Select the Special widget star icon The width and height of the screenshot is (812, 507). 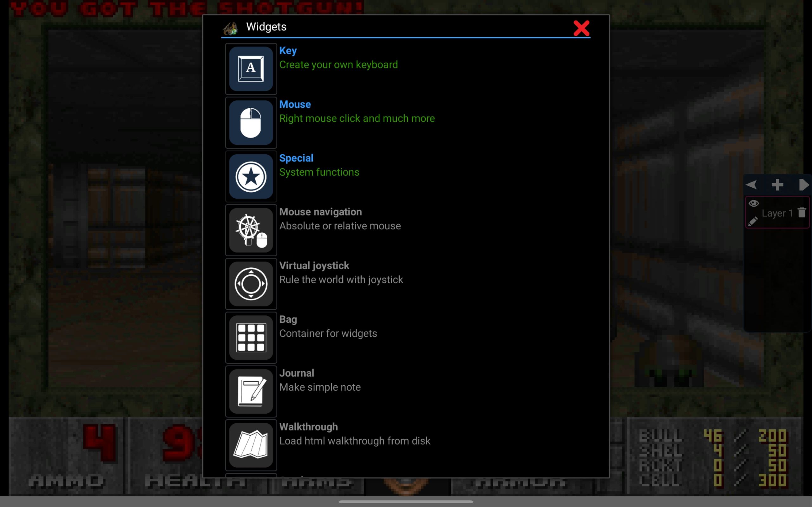tap(251, 176)
